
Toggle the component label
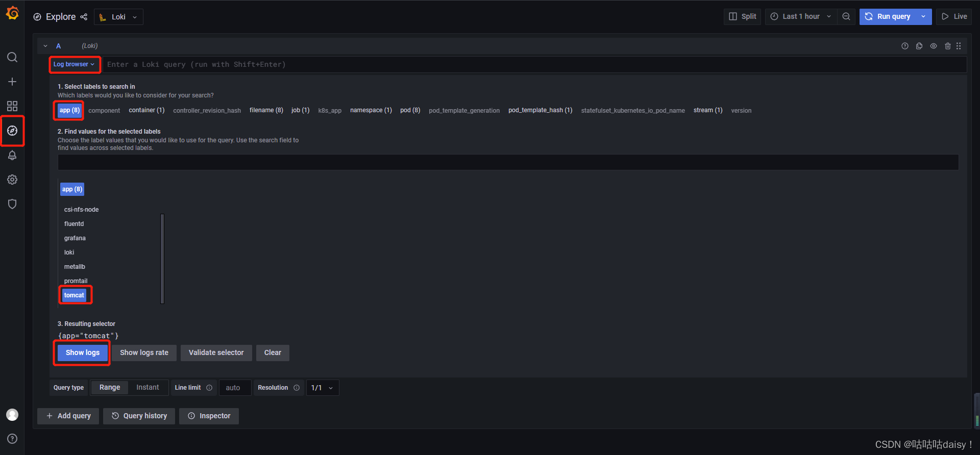pyautogui.click(x=104, y=111)
